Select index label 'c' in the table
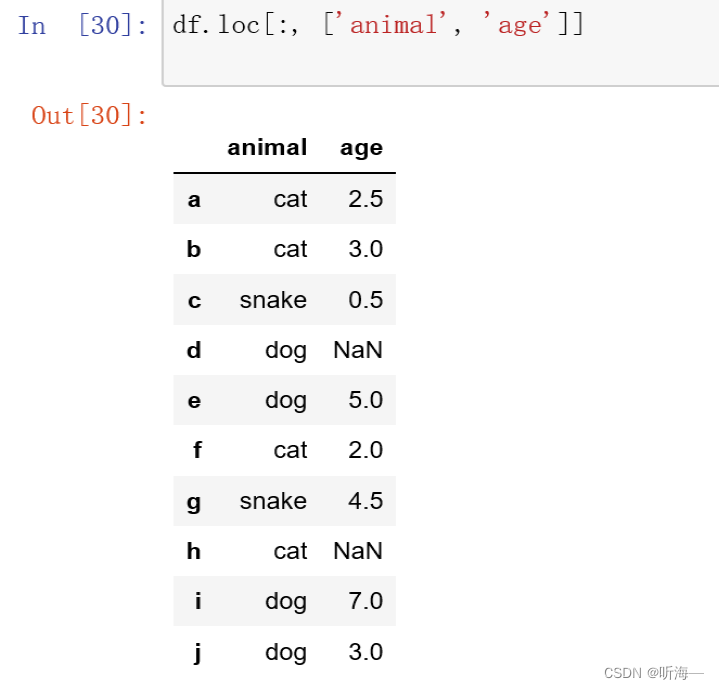 [x=194, y=300]
